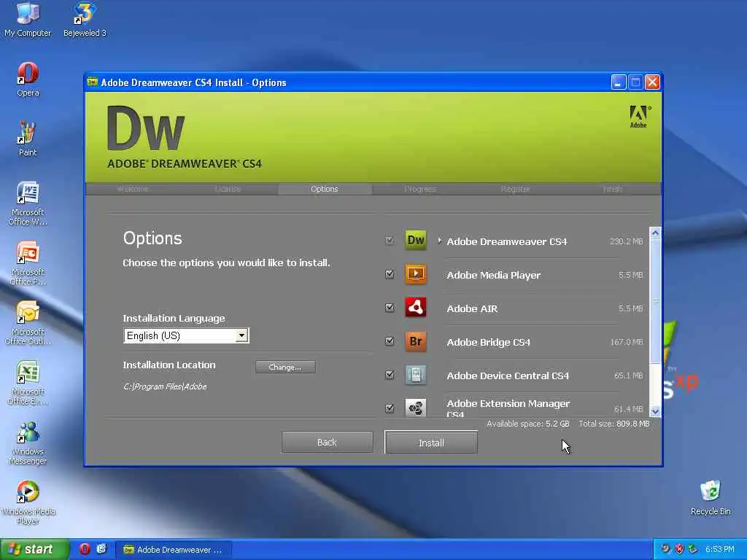Uncheck Adobe Extension Manager CS4 component
The image size is (747, 560).
click(x=390, y=408)
